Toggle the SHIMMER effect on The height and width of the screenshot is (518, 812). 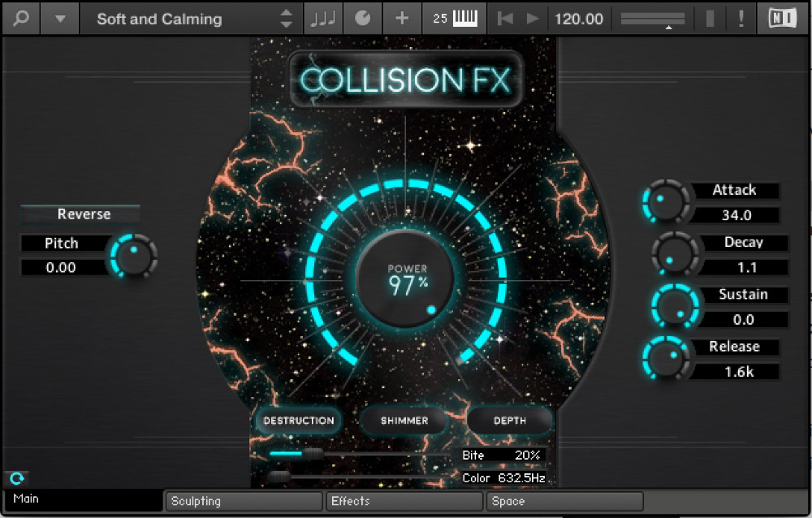(x=404, y=421)
